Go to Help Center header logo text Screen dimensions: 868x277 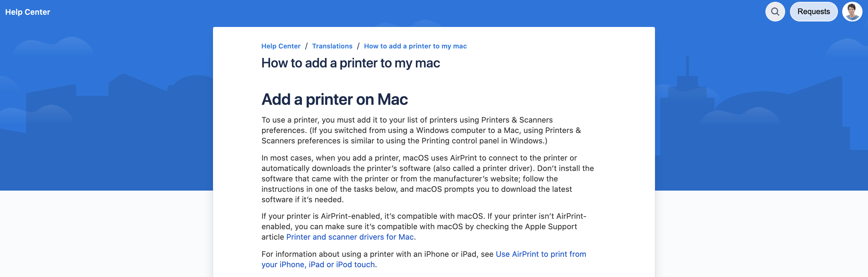tap(28, 12)
